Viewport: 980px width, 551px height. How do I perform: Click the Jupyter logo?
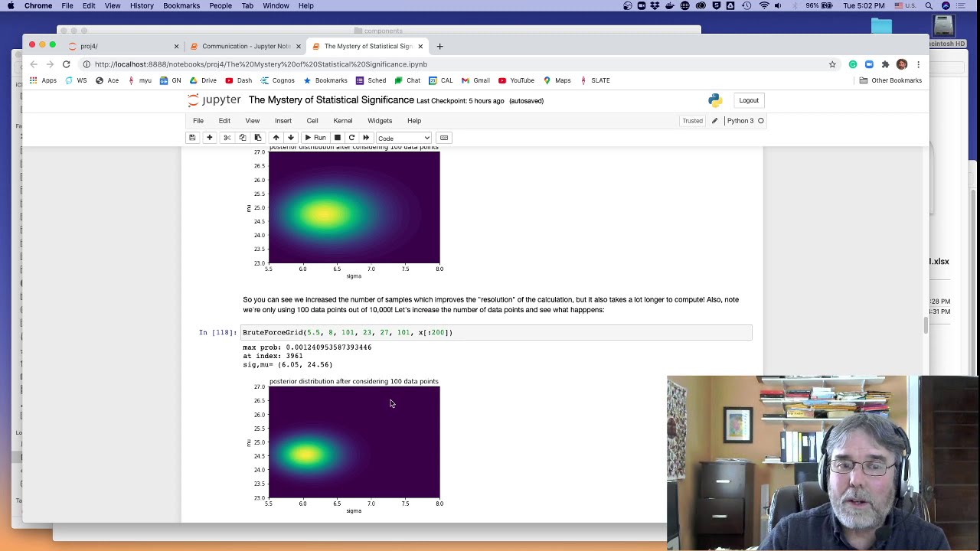(x=214, y=100)
